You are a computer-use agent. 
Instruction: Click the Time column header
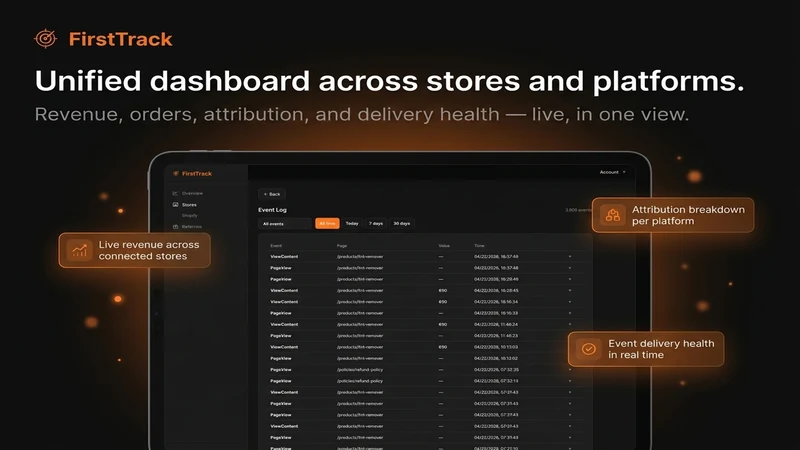click(479, 246)
